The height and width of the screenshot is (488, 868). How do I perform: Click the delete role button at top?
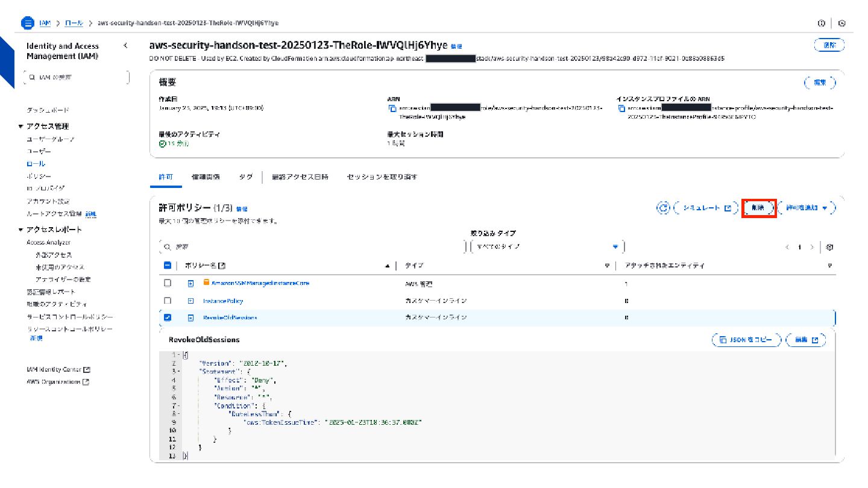pos(829,45)
